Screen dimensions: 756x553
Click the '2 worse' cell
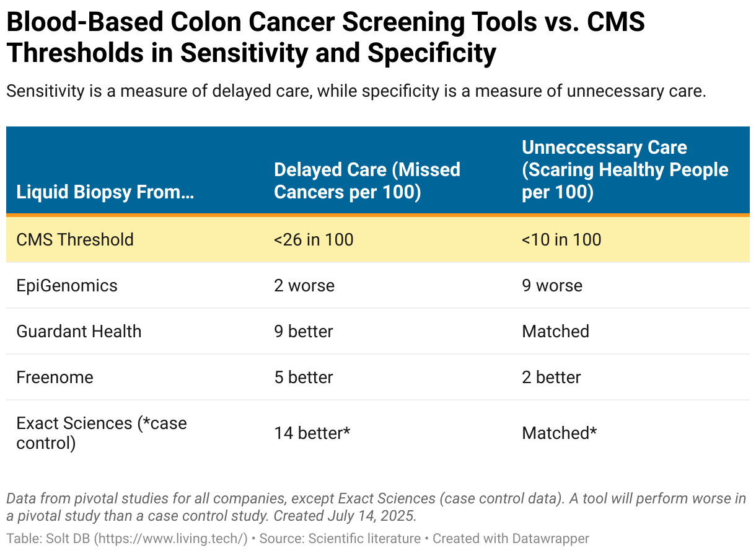[x=304, y=285]
